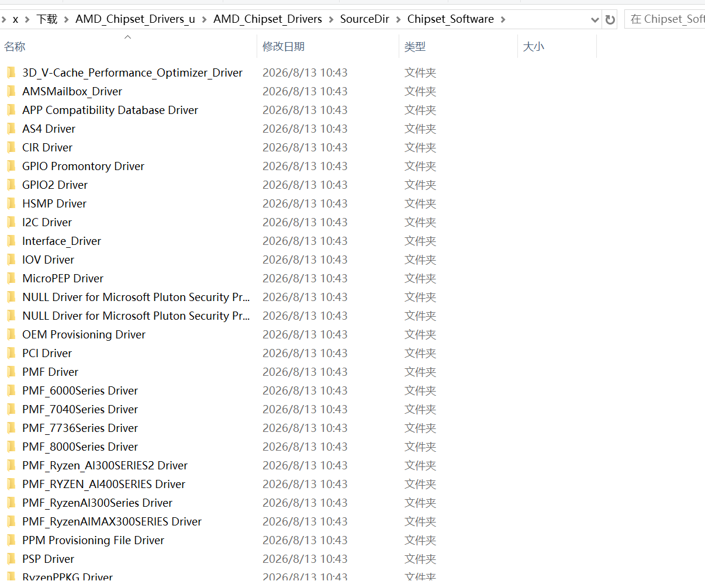Click the CIR Driver folder name
The height and width of the screenshot is (588, 705).
tap(47, 147)
